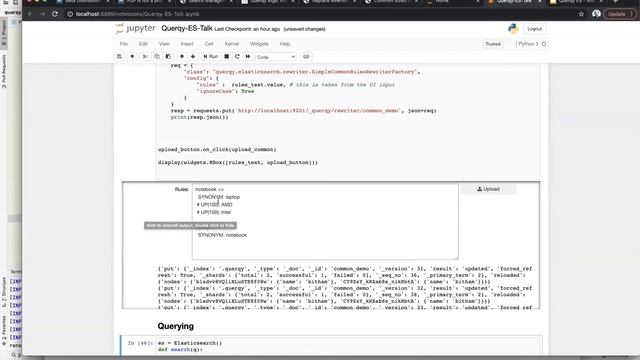Screen dimensions: 640x360
Task: Click the Querying heading
Action: point(176,326)
